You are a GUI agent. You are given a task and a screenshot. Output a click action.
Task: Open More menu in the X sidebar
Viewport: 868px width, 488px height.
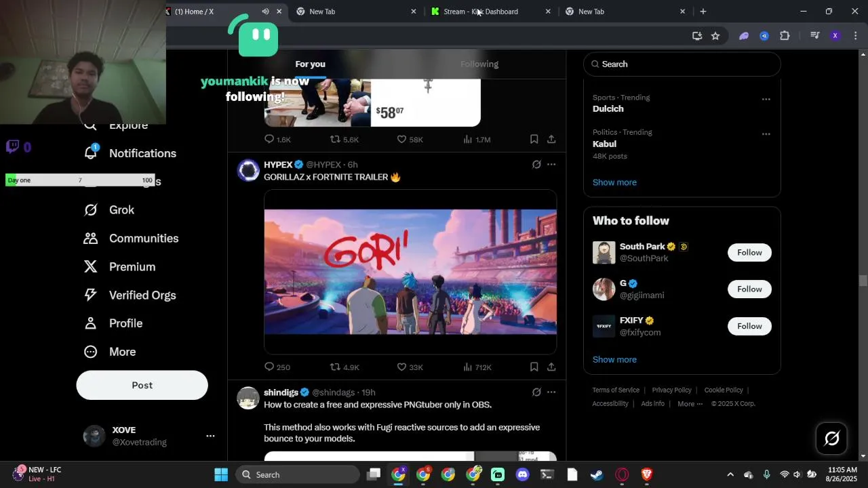(110, 352)
